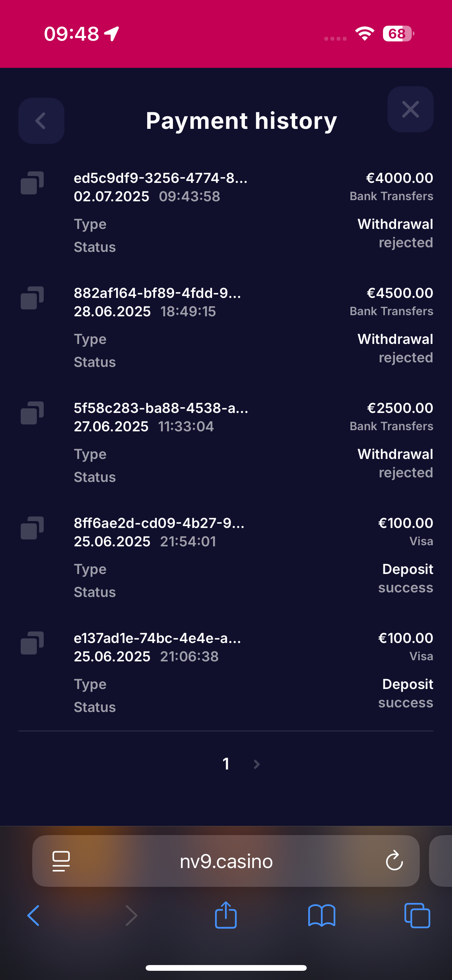Copy the e137ad1e transaction ID

click(x=32, y=643)
